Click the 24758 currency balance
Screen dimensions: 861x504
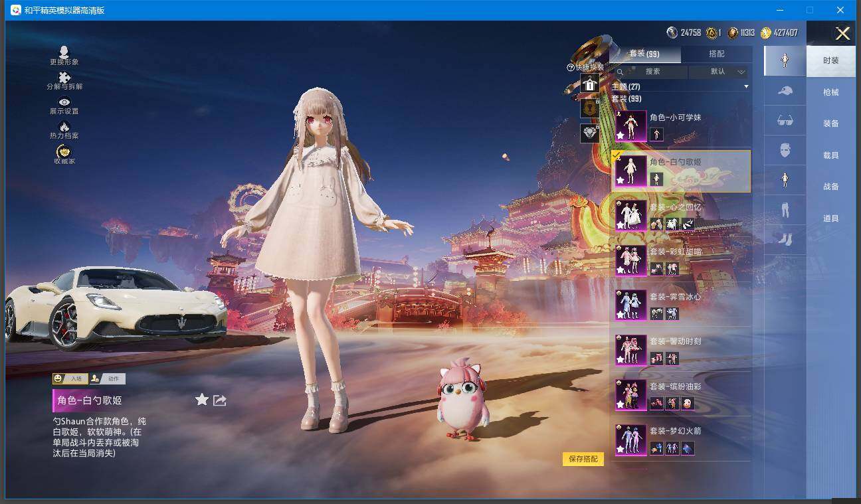[691, 33]
